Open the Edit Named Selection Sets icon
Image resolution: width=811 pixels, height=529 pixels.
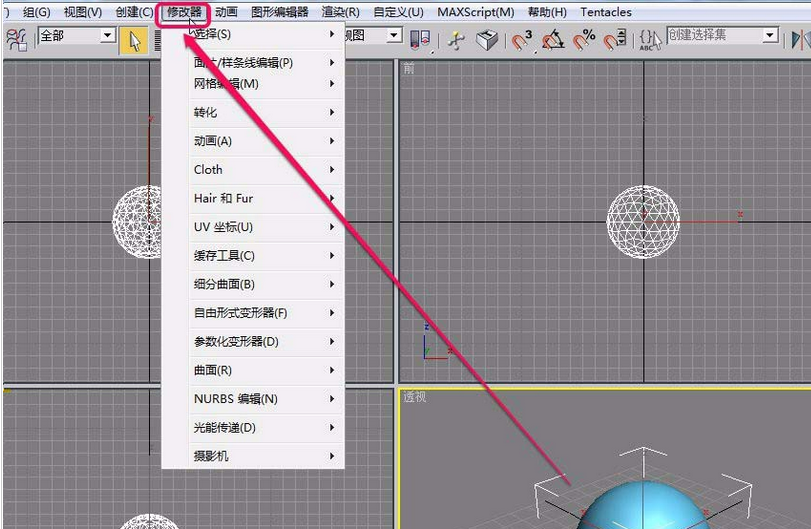(651, 39)
